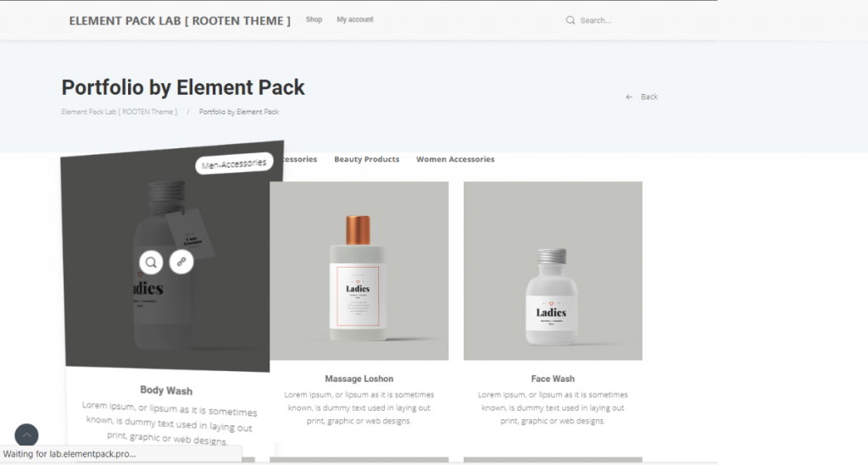Open the Face Wash title link
Viewport: 868px width, 465px height.
[x=553, y=379]
